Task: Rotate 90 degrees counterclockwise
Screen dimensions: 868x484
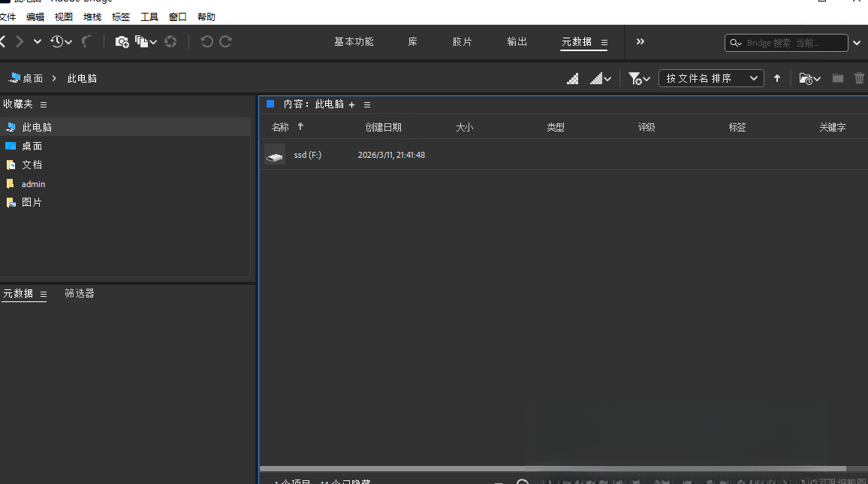Action: click(206, 41)
